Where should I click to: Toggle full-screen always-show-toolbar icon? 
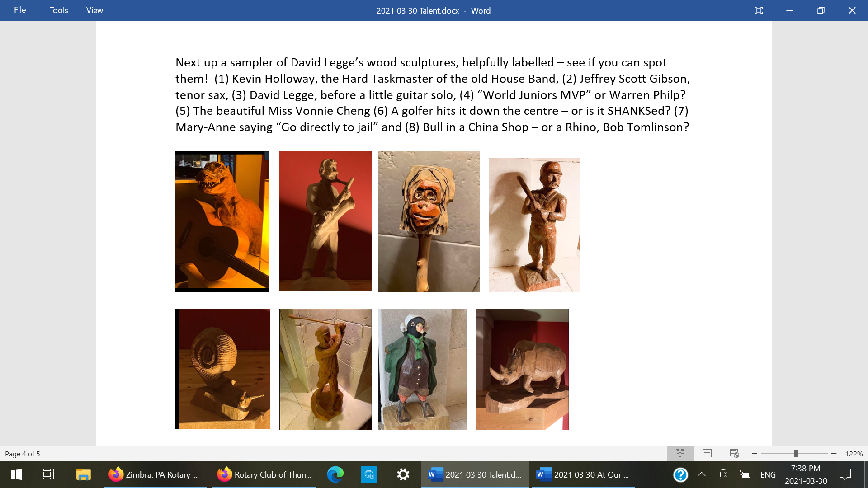(x=758, y=10)
